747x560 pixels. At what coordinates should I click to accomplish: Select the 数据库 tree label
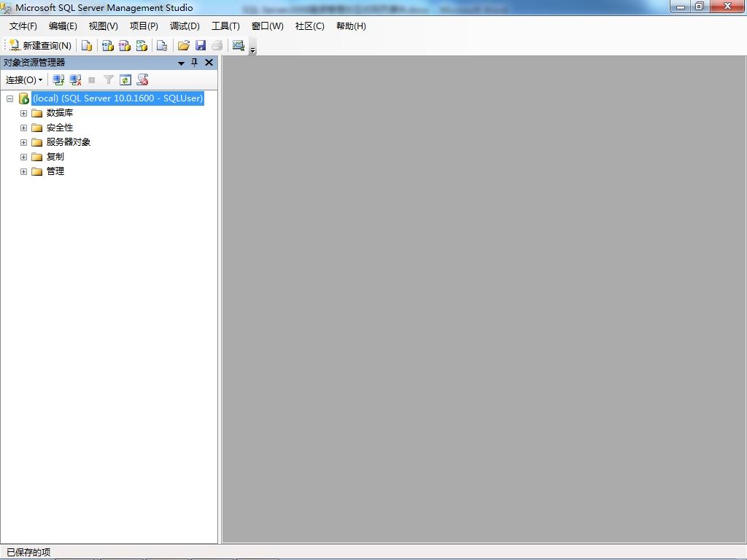click(60, 113)
